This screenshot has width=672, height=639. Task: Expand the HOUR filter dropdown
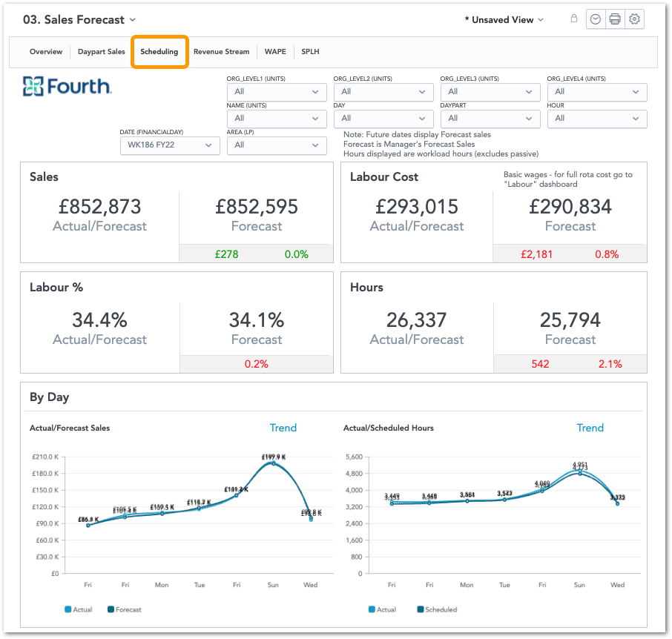pyautogui.click(x=596, y=119)
